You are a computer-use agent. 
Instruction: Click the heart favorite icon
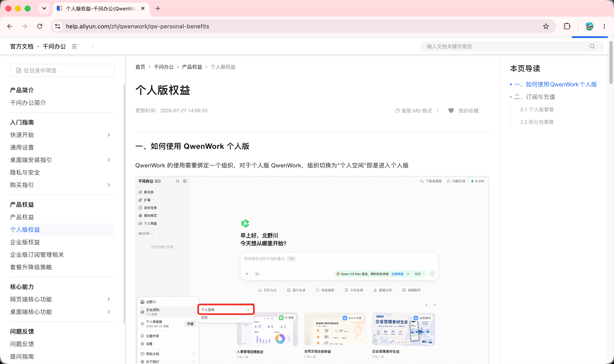click(451, 111)
